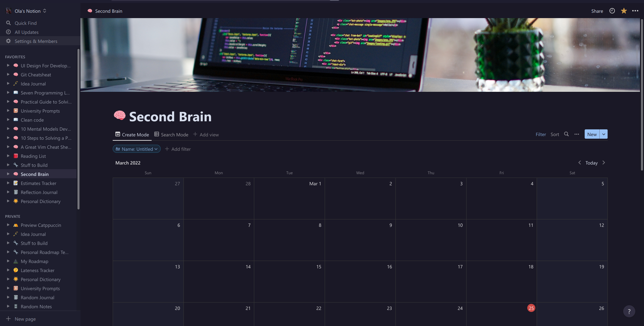Expand the Estimates Tracker toggle arrow
644x326 pixels.
coord(8,183)
